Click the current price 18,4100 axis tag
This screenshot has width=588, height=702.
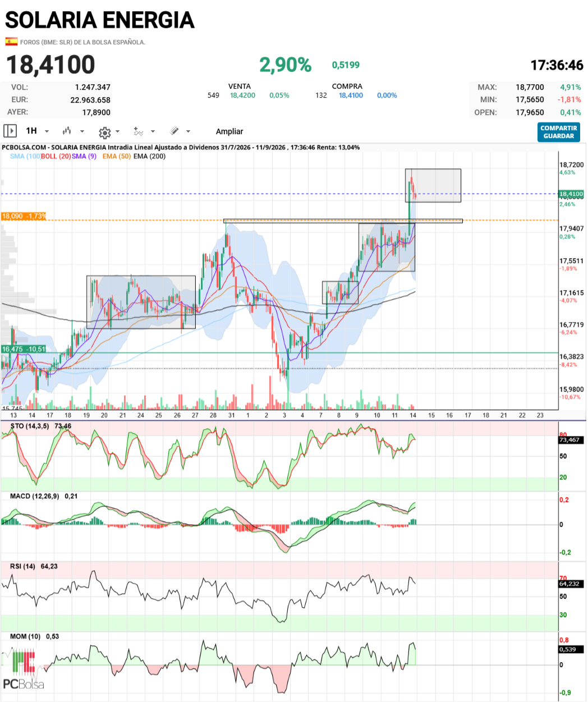(571, 194)
